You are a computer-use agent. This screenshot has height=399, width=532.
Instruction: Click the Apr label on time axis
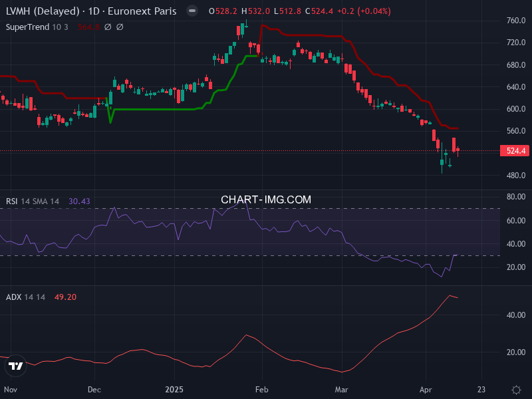coord(426,390)
